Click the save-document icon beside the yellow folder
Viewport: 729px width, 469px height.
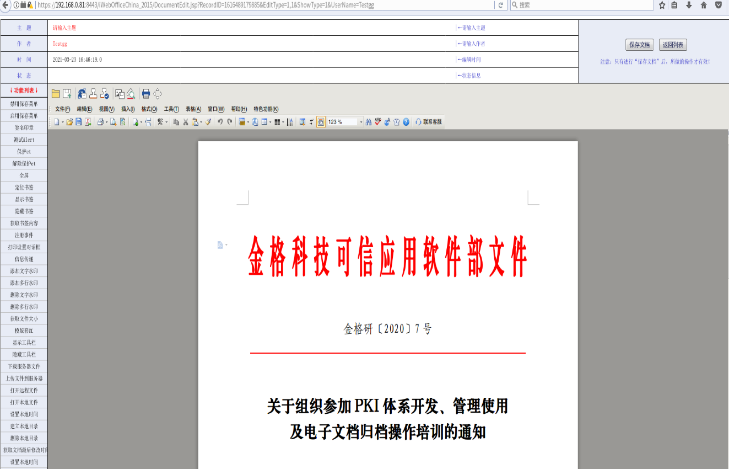point(67,94)
